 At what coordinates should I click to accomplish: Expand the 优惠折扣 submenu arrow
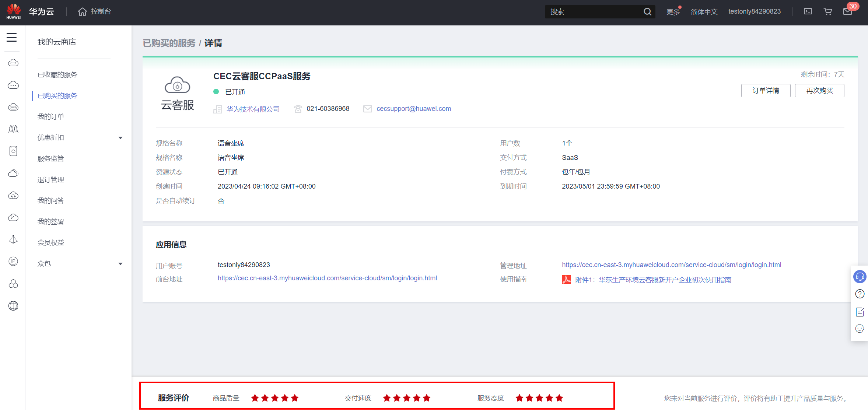pyautogui.click(x=120, y=138)
